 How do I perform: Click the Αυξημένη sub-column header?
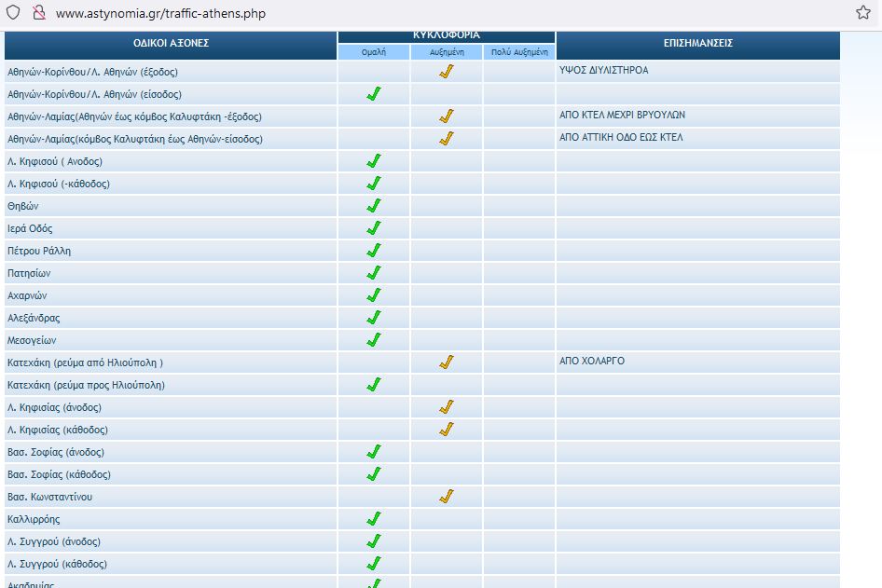tap(447, 53)
